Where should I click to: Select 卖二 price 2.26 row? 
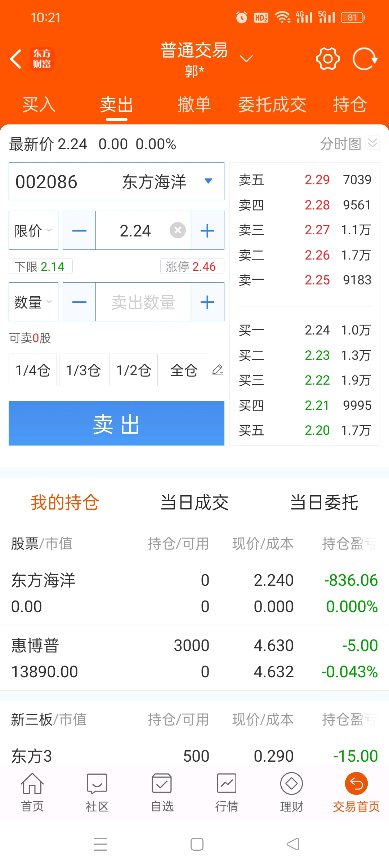tap(305, 255)
